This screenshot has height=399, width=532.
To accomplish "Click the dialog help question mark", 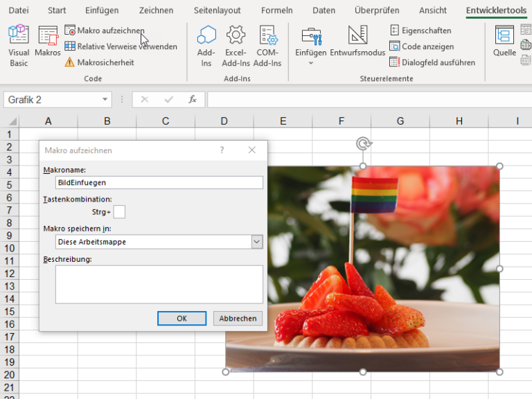I will click(x=222, y=150).
